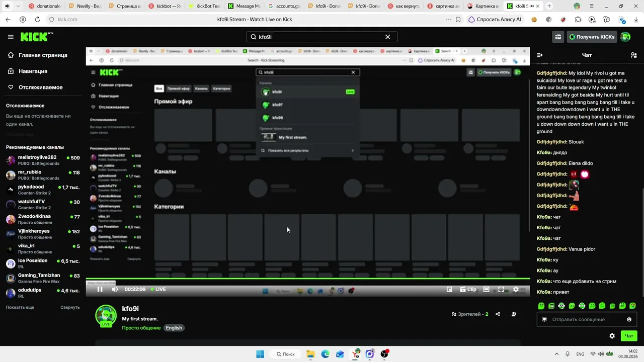Go back with the browser back arrow
This screenshot has height=362, width=644.
(8, 20)
